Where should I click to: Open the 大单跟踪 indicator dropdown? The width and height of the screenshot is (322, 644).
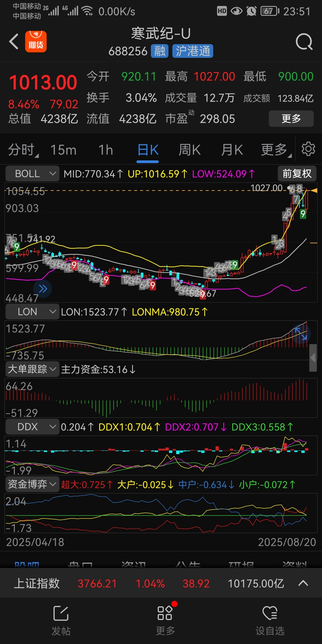(x=32, y=369)
